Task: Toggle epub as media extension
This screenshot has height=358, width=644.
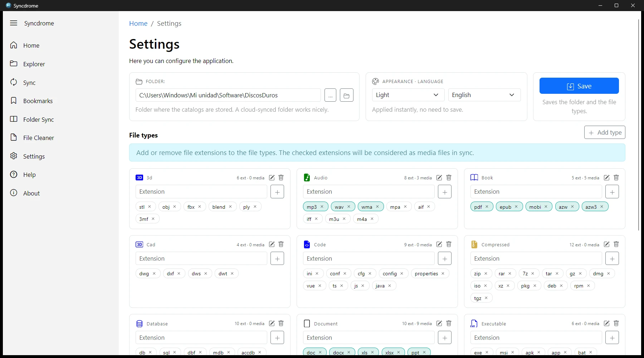Action: [x=506, y=207]
